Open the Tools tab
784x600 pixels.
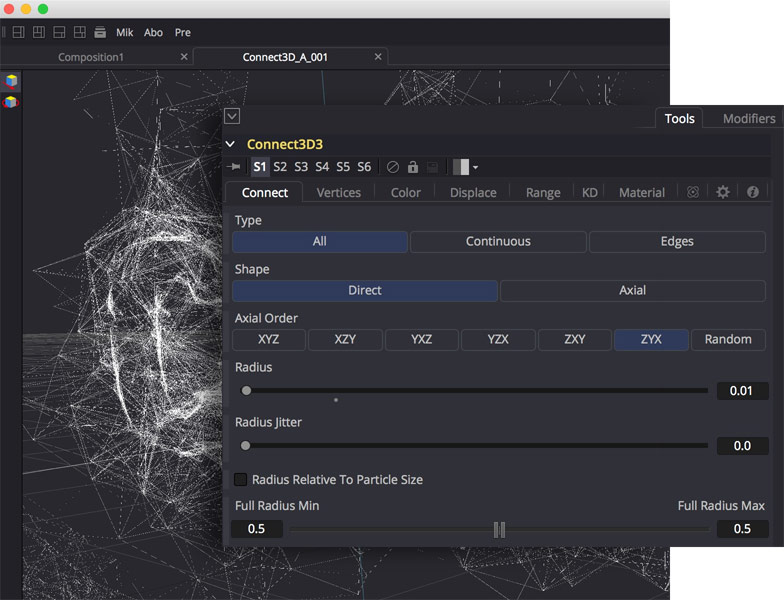(680, 118)
